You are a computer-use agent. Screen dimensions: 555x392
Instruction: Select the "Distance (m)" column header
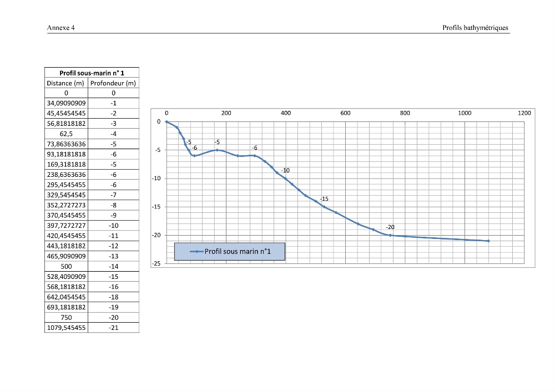(65, 83)
